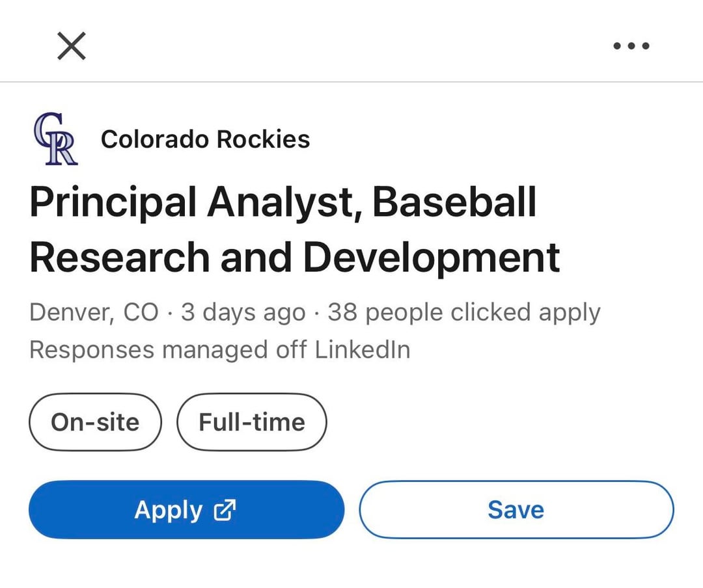The width and height of the screenshot is (703, 588).
Task: Save this job using Save button
Action: tap(516, 510)
